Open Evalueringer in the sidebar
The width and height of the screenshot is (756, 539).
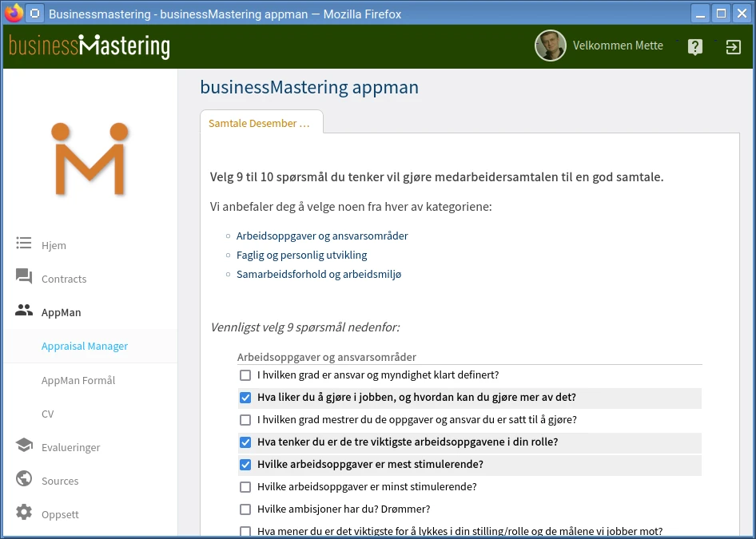(x=71, y=447)
